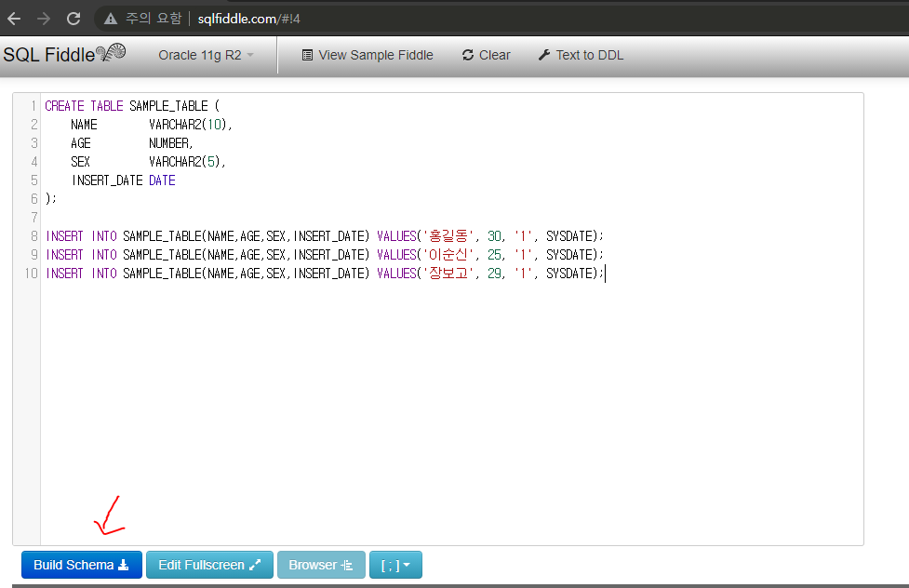Click the refresh arrows icon beside Clear
The height and width of the screenshot is (588, 909).
[466, 55]
